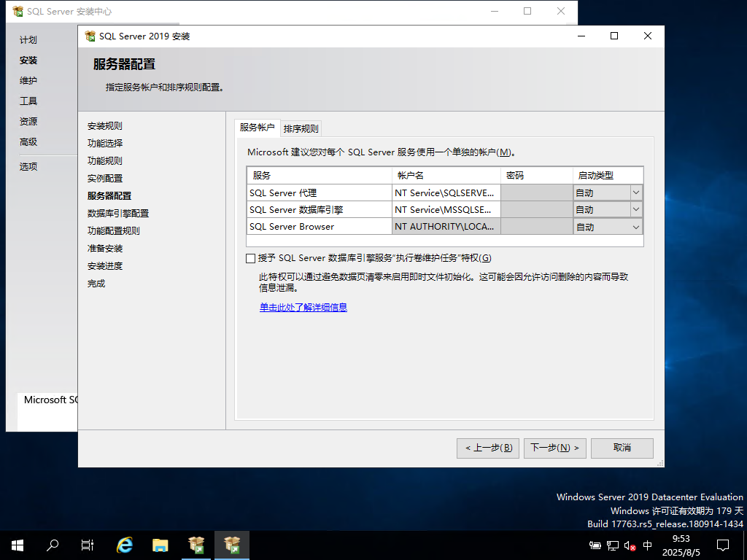
Task: Open the 单击此处了解详细信息 link
Action: click(x=303, y=308)
